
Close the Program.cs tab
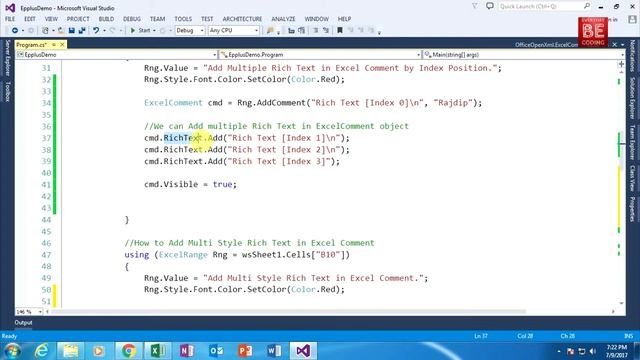point(62,45)
